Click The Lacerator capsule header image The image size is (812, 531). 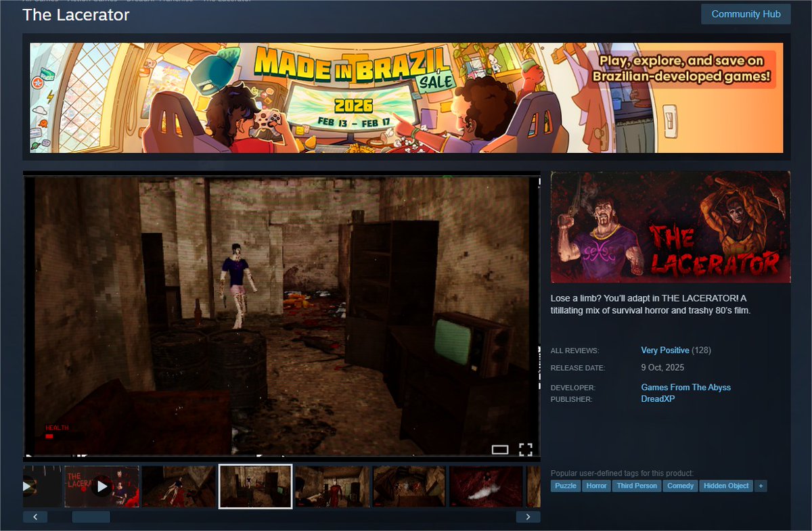tap(671, 227)
